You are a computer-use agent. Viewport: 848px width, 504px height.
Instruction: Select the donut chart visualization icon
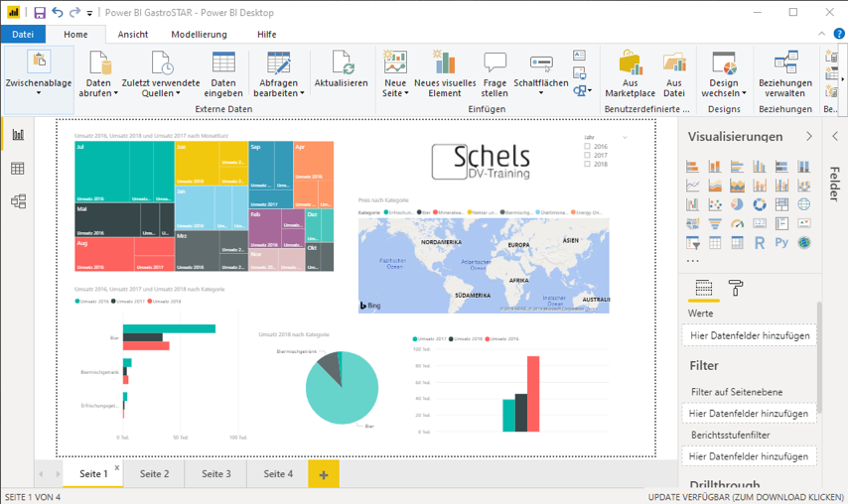[x=760, y=204]
